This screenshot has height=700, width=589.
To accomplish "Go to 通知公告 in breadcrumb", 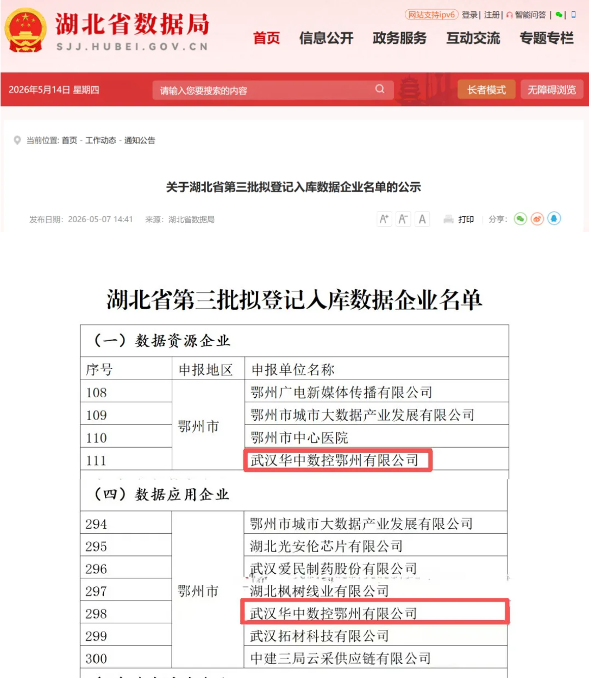I will 140,140.
